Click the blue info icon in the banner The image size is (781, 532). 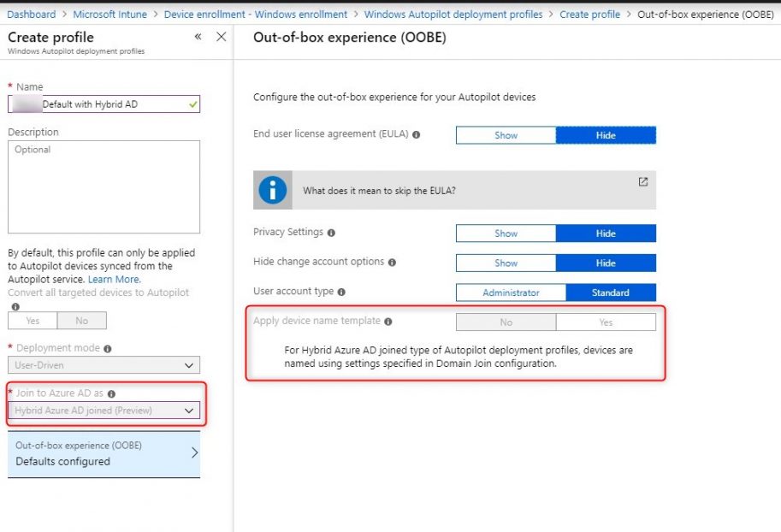[272, 189]
